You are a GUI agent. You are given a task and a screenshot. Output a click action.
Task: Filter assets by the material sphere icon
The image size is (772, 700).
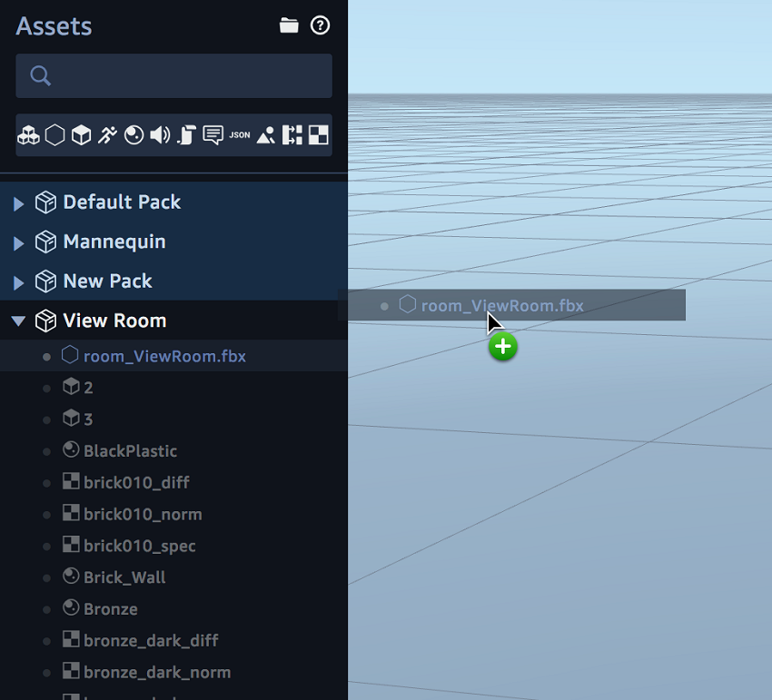(134, 135)
